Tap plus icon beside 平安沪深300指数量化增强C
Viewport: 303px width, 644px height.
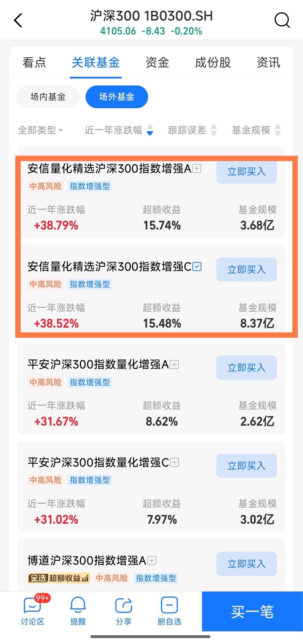[x=174, y=462]
